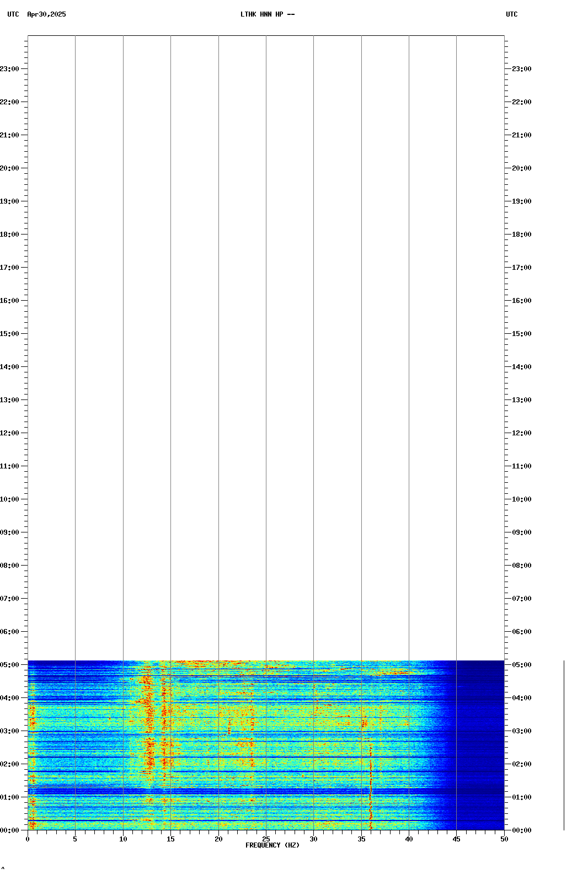The width and height of the screenshot is (588, 874).
Task: Select the 10 Hz frequency tick label
Action: click(x=123, y=839)
